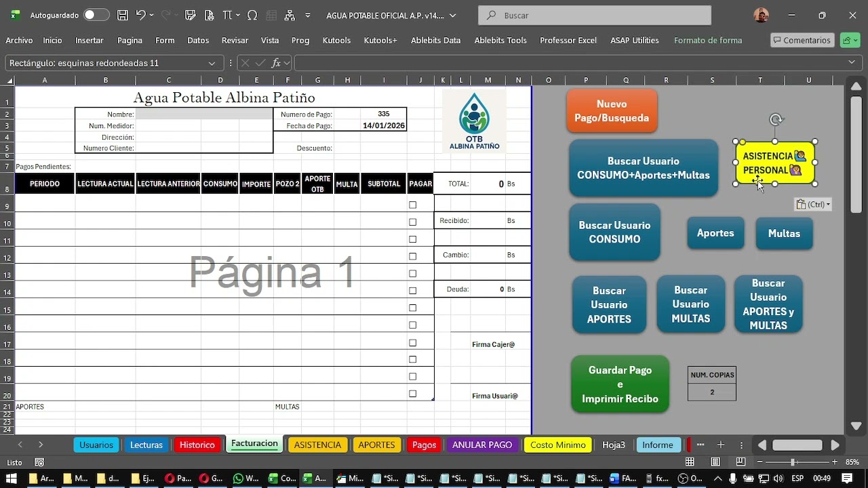Check the PAGAR checkbox in row 14
The width and height of the screenshot is (868, 488).
point(412,290)
